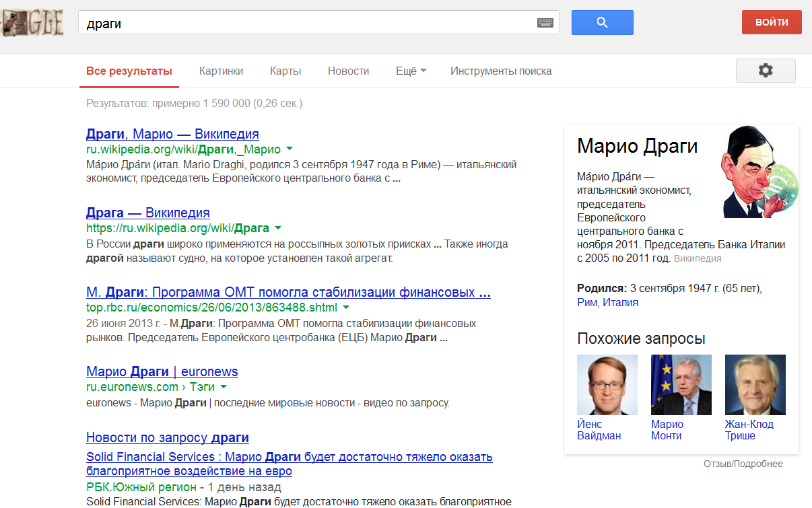
Task: Open Новости по запросу драги link
Action: 168,437
